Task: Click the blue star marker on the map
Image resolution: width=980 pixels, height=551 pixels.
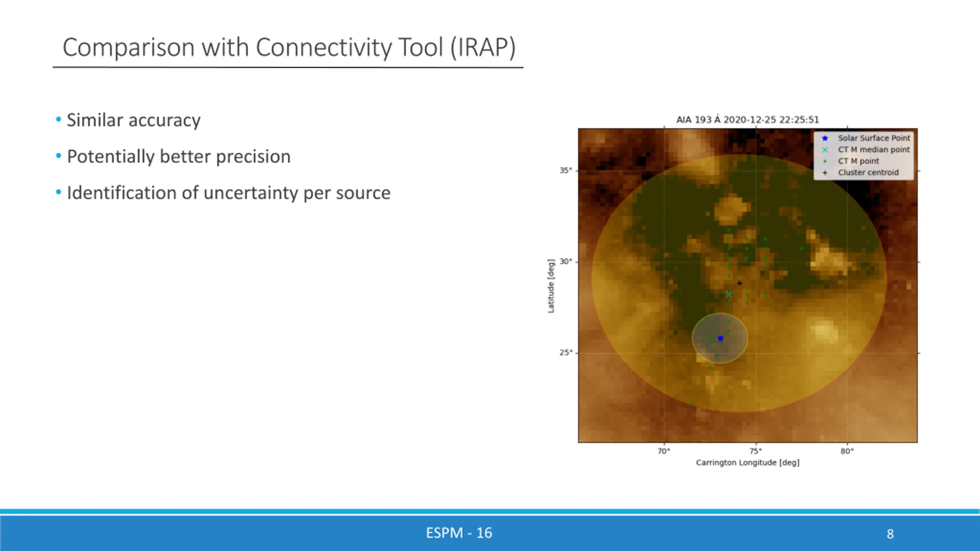Action: 720,338
